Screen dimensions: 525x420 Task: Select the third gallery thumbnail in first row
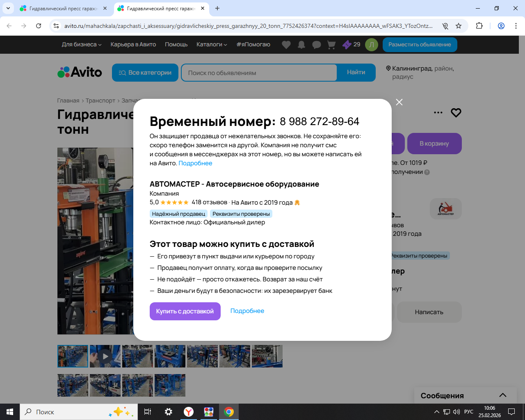137,356
